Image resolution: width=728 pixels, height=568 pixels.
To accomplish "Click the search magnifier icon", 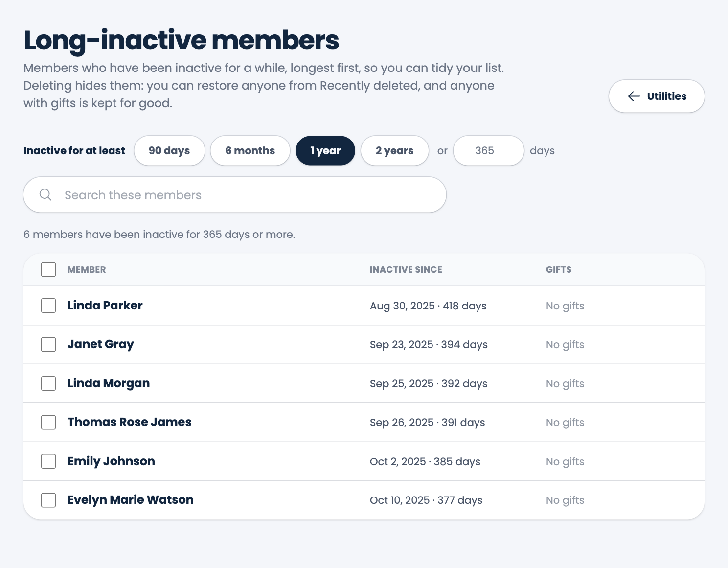I will (x=45, y=195).
